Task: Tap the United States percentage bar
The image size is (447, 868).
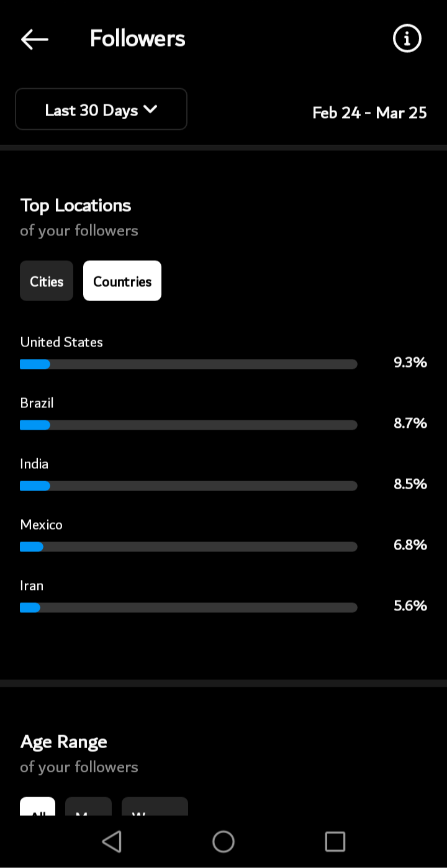Action: pos(189,364)
